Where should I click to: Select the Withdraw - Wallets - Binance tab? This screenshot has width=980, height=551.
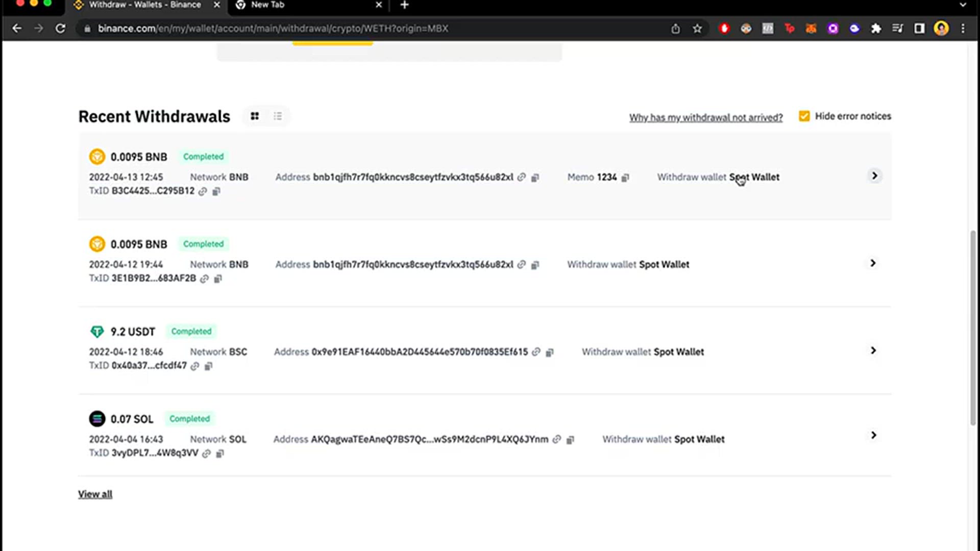click(x=144, y=5)
